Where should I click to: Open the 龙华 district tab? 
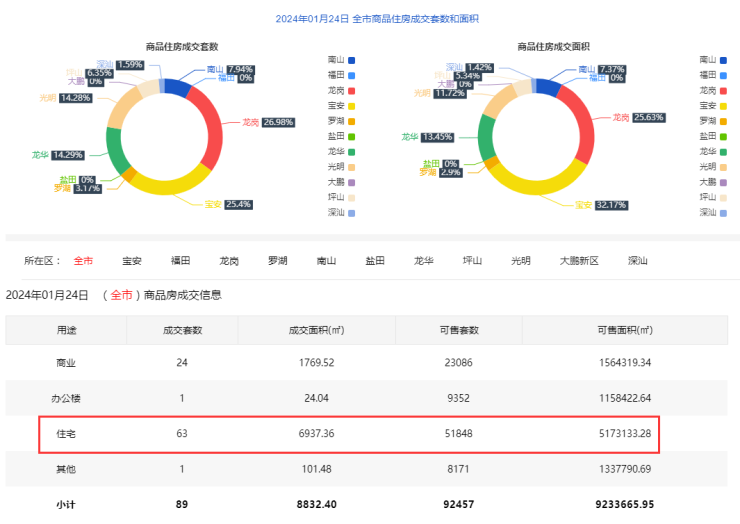(x=424, y=261)
